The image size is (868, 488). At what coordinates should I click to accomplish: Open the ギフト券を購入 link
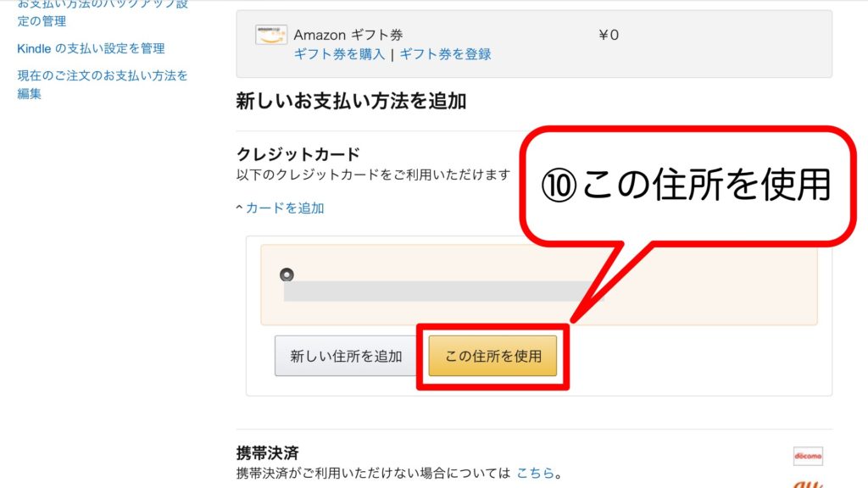pyautogui.click(x=339, y=54)
